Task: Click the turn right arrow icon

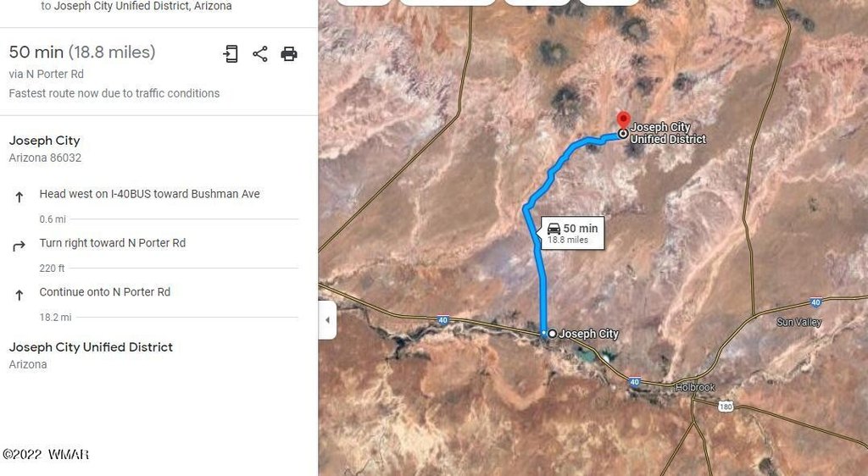Action: click(x=19, y=246)
